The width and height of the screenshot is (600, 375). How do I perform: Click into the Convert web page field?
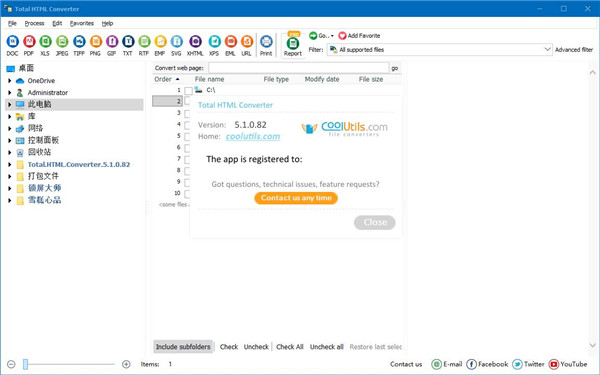pyautogui.click(x=298, y=68)
